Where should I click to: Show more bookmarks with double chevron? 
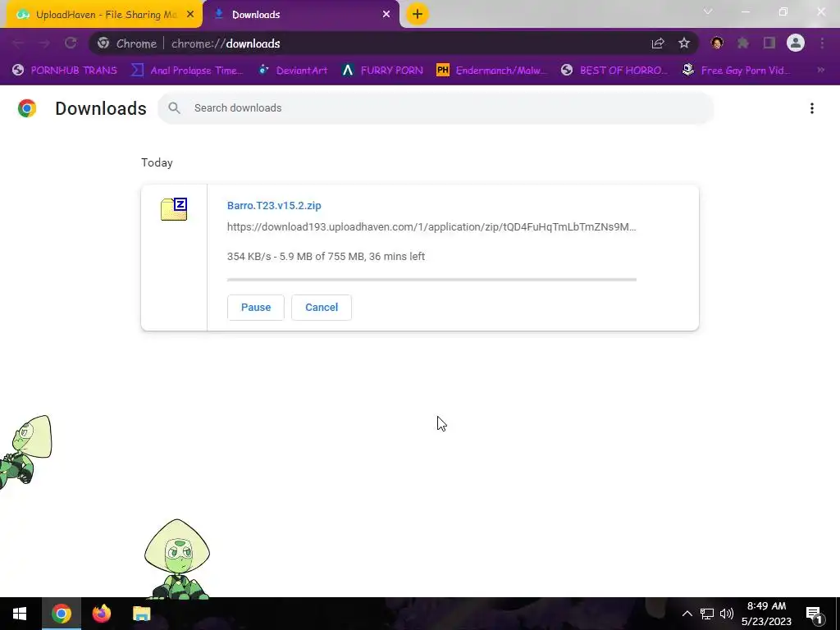click(820, 71)
